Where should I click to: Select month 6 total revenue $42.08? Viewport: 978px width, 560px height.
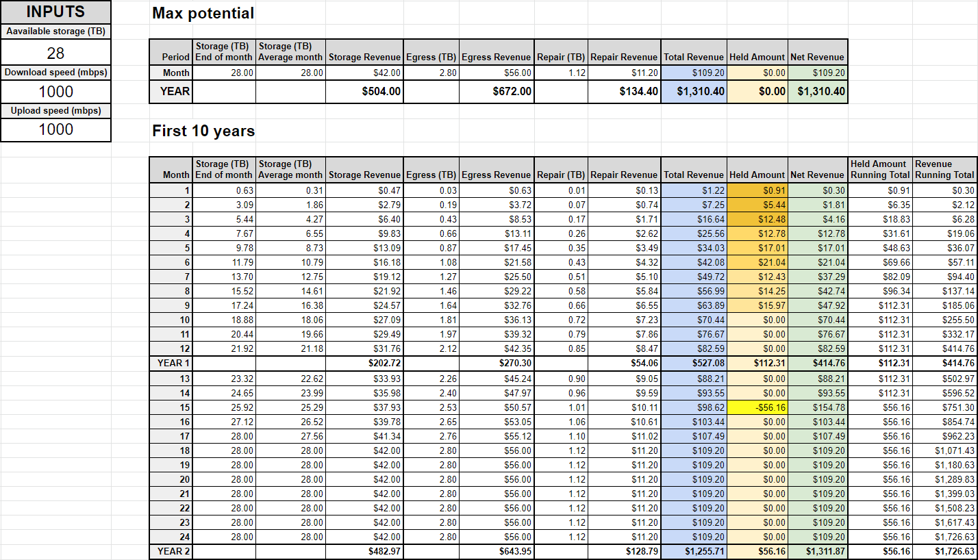tap(694, 262)
